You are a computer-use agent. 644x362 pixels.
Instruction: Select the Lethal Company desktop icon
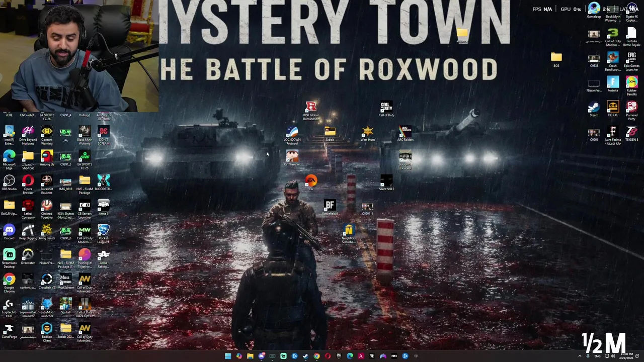[x=28, y=209]
